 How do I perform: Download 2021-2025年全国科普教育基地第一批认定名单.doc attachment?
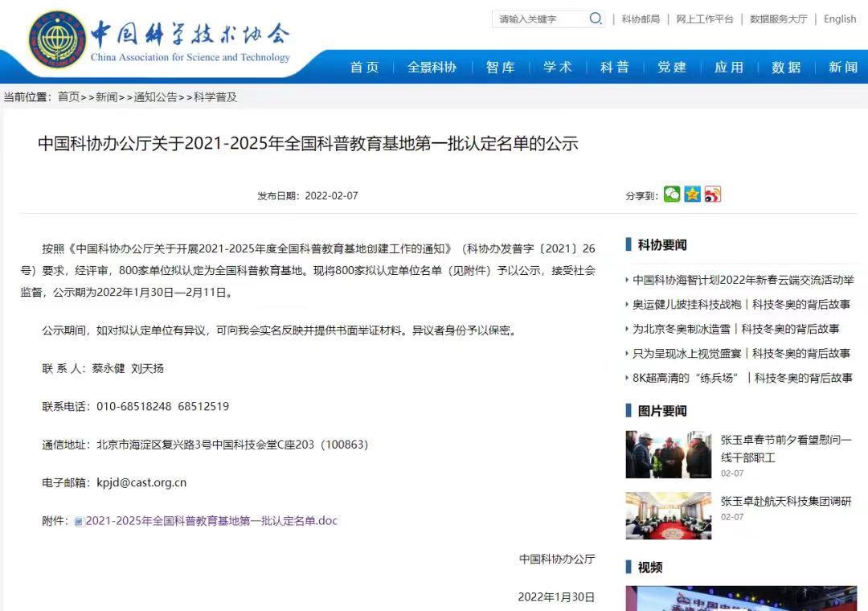211,521
